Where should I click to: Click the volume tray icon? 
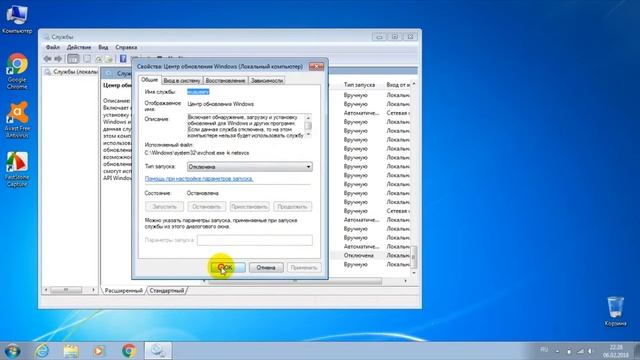coord(590,351)
